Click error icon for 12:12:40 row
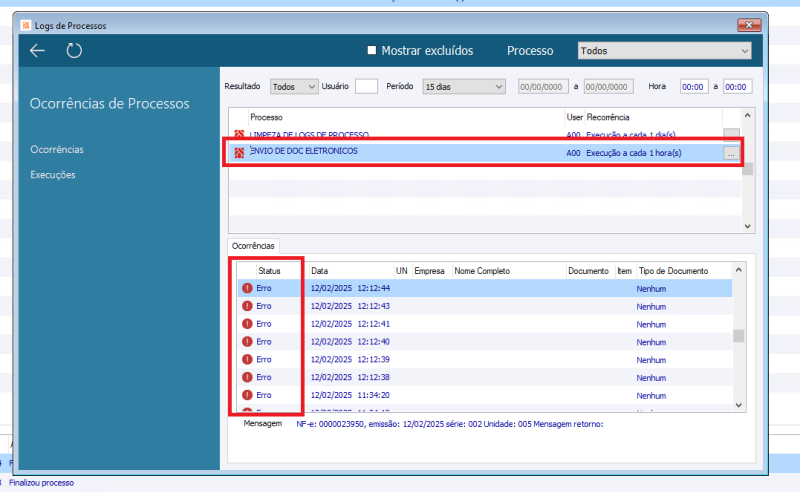 pos(247,341)
